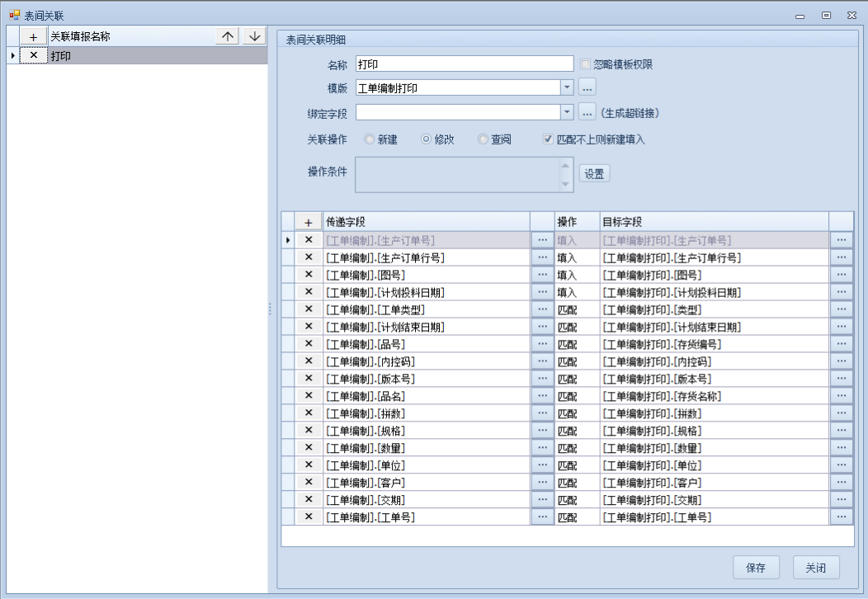Open the 绑定字段 dropdown arrow
This screenshot has height=599, width=868.
(x=567, y=112)
